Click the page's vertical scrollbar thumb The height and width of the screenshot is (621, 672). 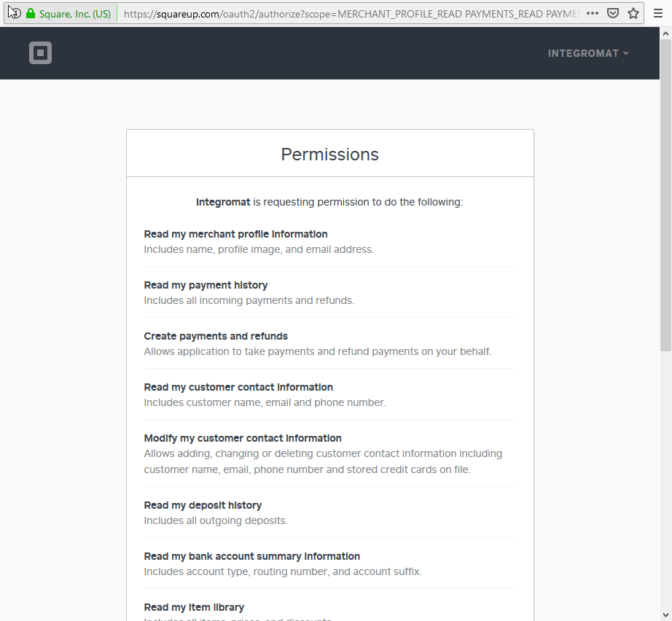665,195
